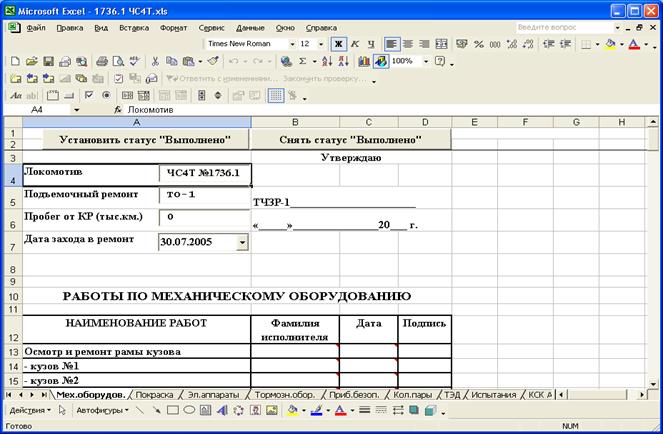Print the sheet using the printer icon
The image size is (663, 434).
[x=101, y=61]
